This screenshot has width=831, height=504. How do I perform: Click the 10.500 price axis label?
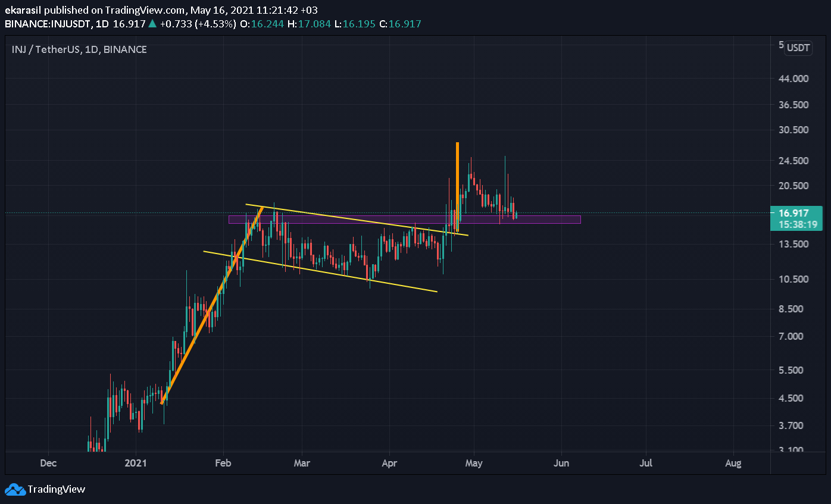(793, 279)
